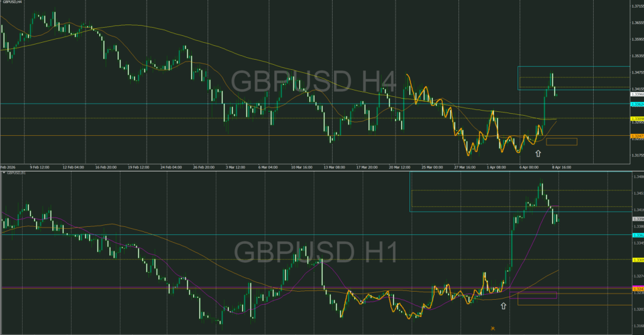Image resolution: width=644 pixels, height=335 pixels.
Task: Click the highest candle peak in H1 chart
Action: click(541, 184)
